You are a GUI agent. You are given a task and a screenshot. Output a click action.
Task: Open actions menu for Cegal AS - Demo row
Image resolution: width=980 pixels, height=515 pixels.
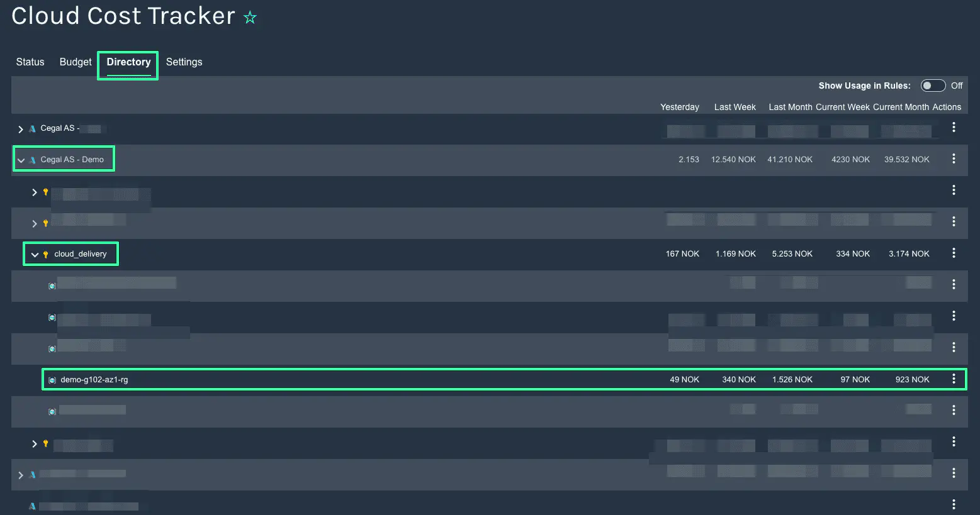click(954, 159)
